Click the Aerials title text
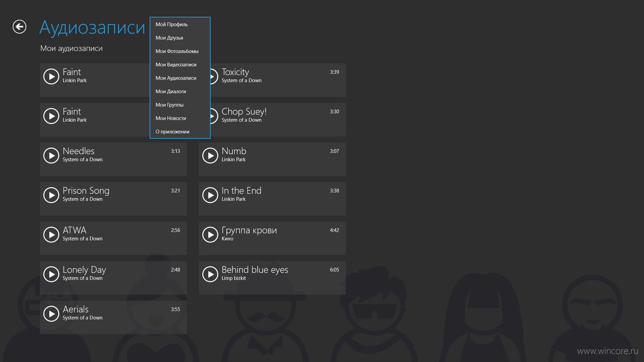 point(75,309)
